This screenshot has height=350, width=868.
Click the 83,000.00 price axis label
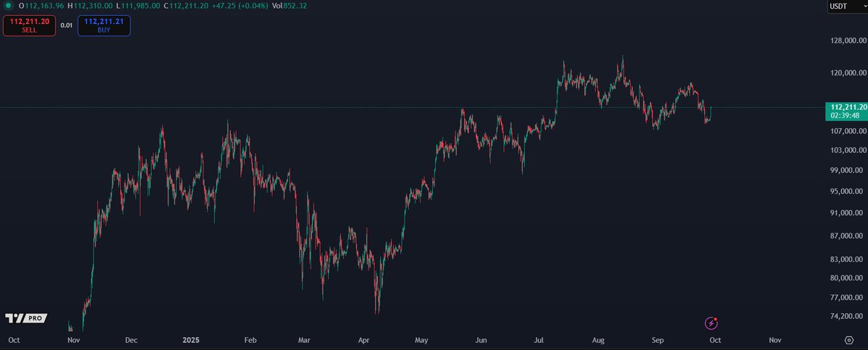[848, 259]
